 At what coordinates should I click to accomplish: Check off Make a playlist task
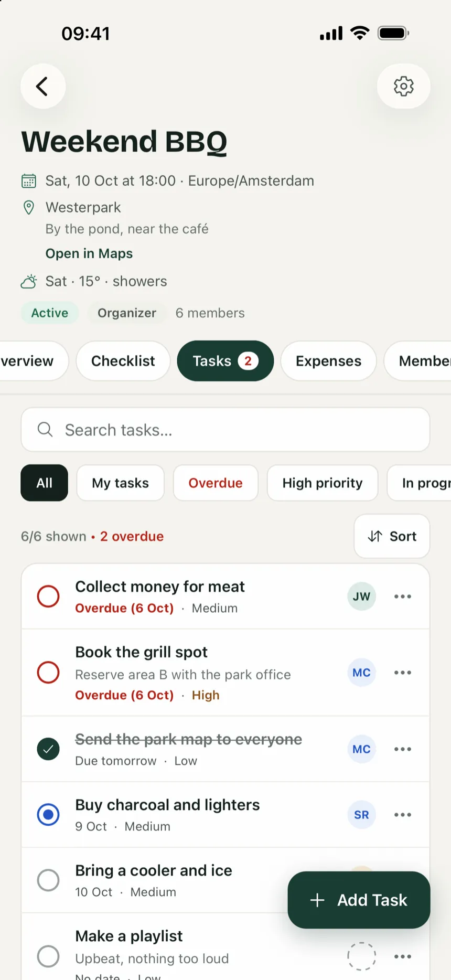[48, 956]
